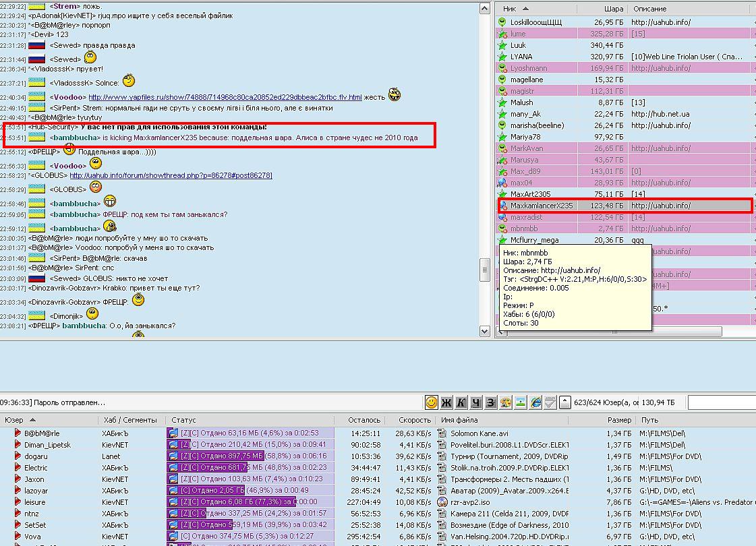Select user MaxkamlancerX235 in user list
Viewport: 756px width, 546px height.
pyautogui.click(x=541, y=206)
